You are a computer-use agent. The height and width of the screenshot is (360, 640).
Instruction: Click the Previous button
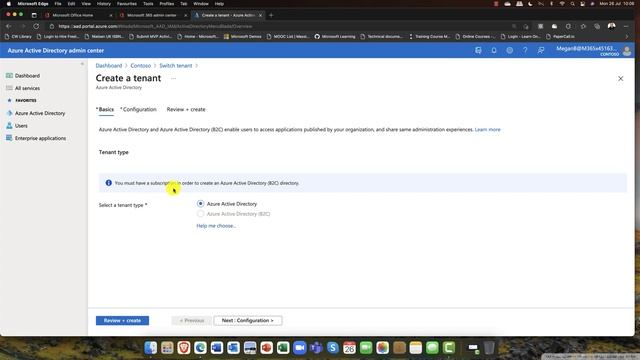coord(192,320)
